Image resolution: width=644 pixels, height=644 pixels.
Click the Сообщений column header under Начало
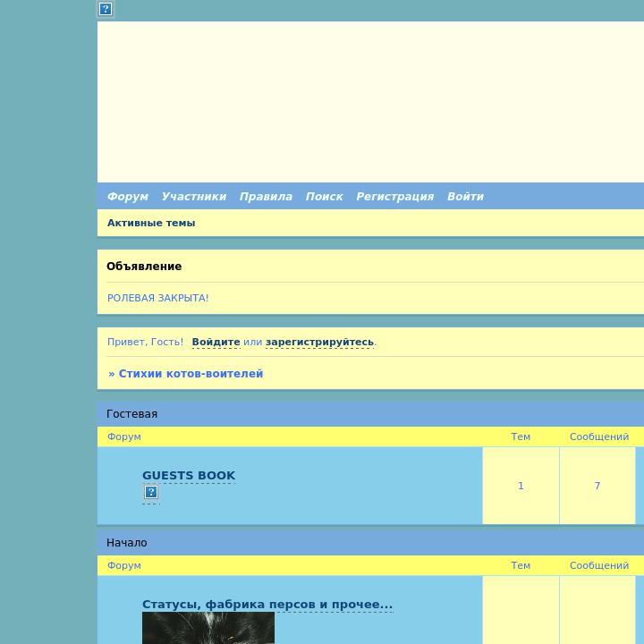(x=598, y=565)
